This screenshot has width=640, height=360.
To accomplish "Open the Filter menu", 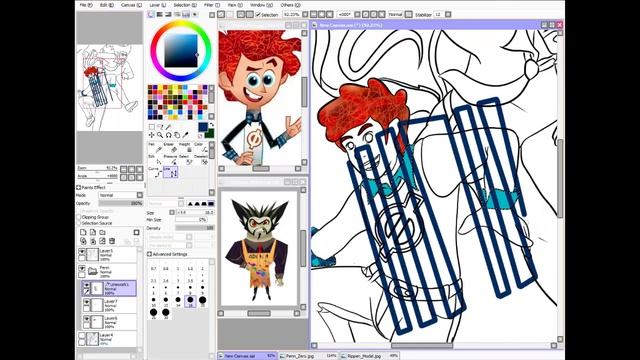I will 211,5.
